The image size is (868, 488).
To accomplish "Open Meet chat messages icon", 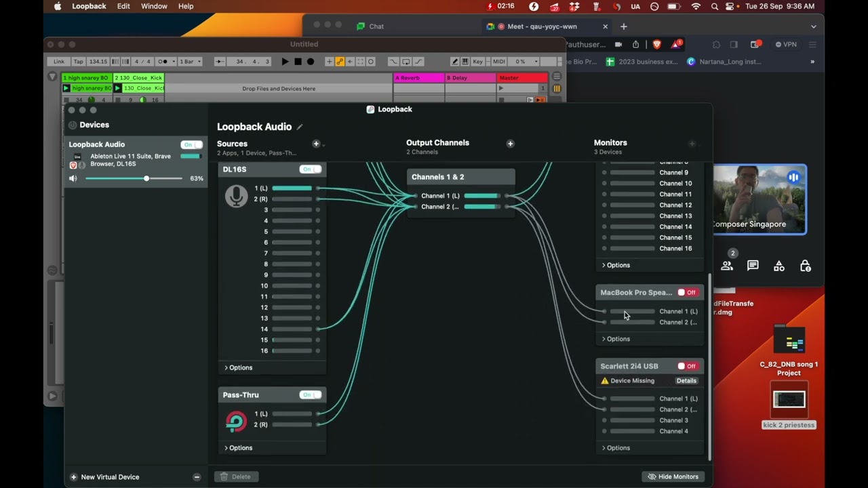I will click(753, 266).
